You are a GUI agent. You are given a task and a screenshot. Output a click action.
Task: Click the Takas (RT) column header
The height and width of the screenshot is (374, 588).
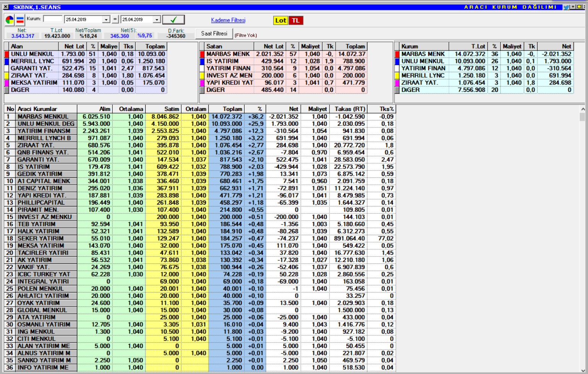[x=348, y=109]
